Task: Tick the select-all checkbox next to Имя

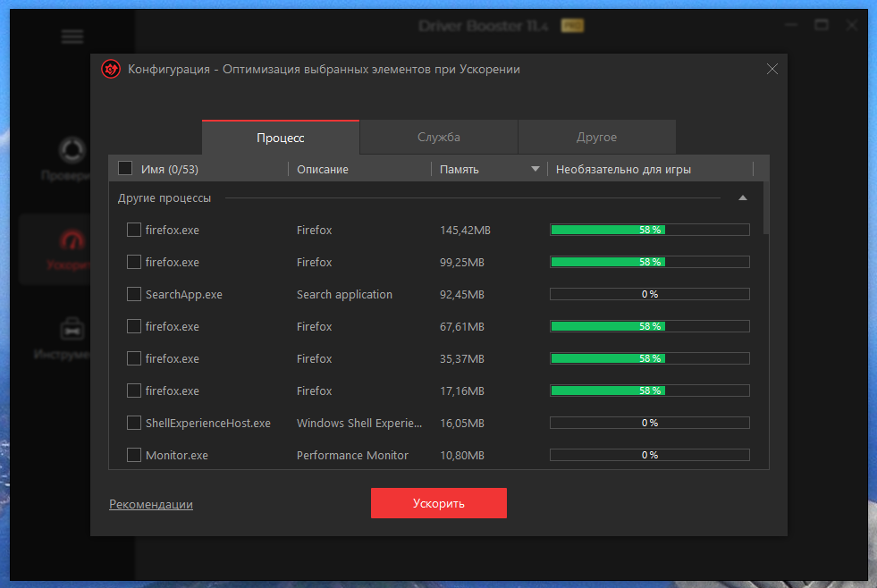Action: (x=125, y=168)
